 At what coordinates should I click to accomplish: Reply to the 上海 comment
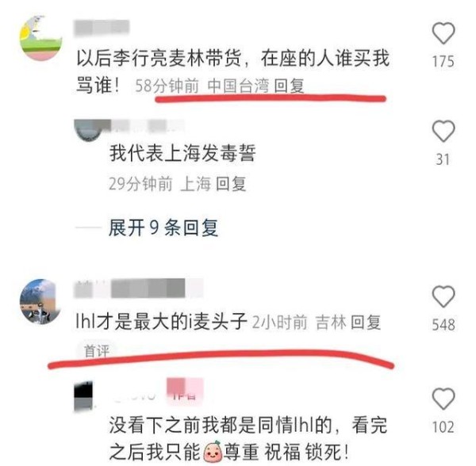231,184
